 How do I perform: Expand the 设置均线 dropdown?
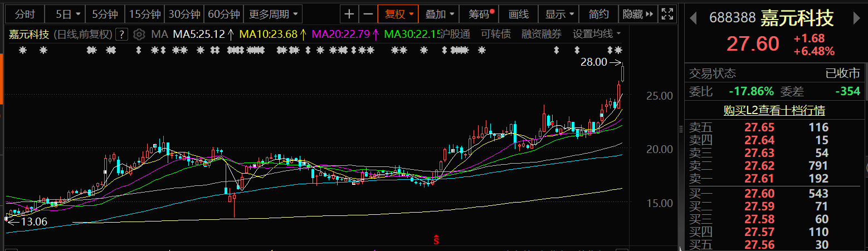tap(597, 34)
